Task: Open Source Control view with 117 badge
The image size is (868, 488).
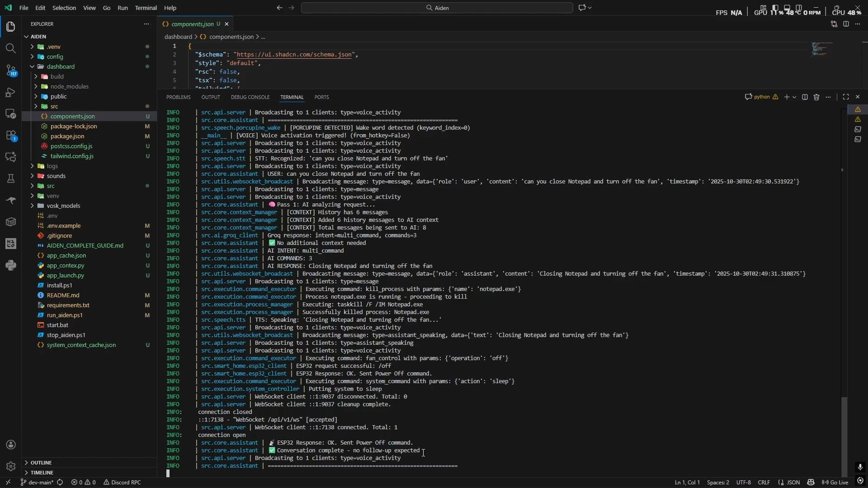Action: [x=11, y=70]
